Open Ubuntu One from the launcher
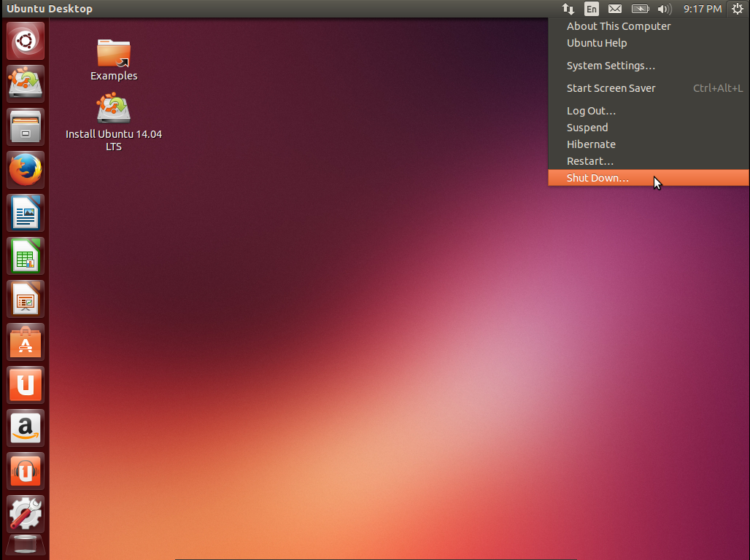The width and height of the screenshot is (750, 560). coord(25,384)
